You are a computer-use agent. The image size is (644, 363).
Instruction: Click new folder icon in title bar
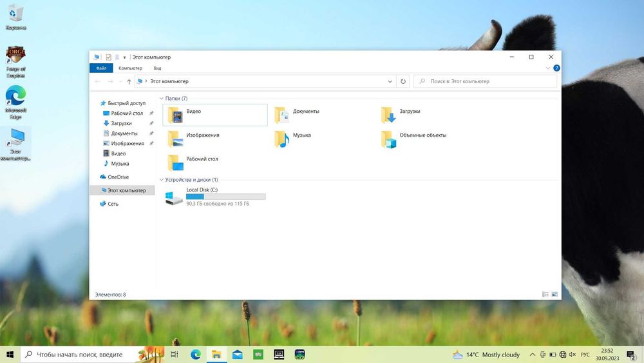pos(117,57)
